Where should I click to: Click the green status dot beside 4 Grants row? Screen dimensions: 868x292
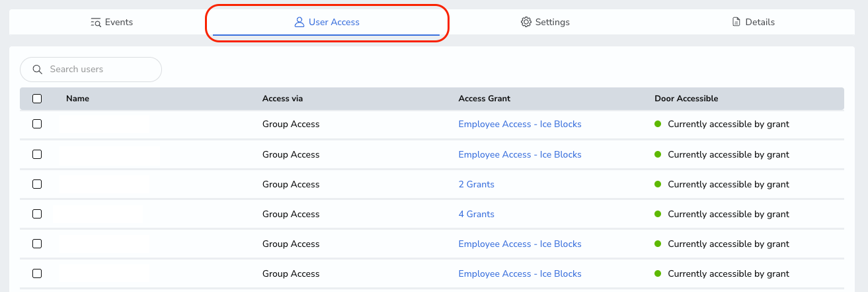[x=658, y=214]
